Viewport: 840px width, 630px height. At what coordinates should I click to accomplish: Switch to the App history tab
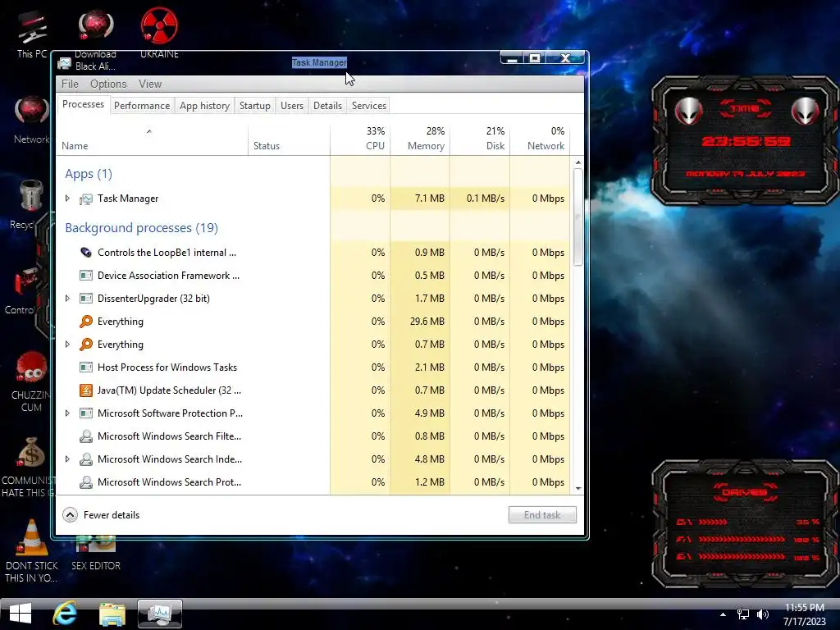click(x=204, y=106)
